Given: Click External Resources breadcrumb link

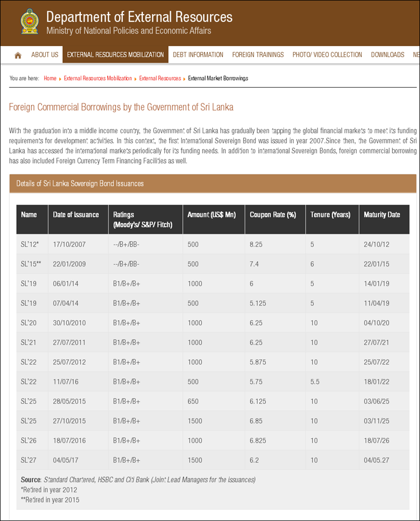Looking at the screenshot, I should 160,78.
